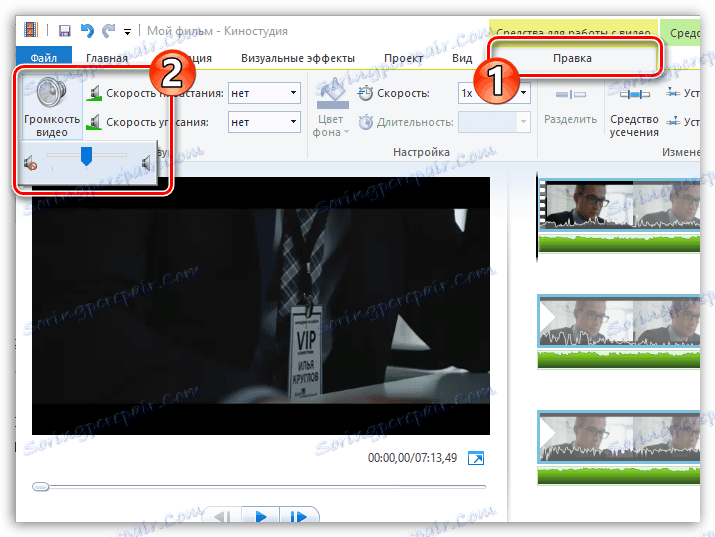
Task: Click the second clip's green audio track
Action: point(619,360)
